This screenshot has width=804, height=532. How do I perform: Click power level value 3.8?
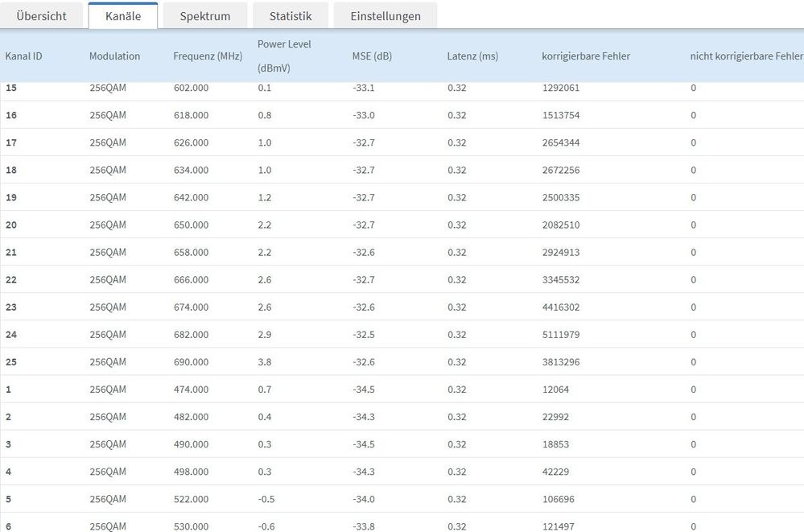(265, 362)
